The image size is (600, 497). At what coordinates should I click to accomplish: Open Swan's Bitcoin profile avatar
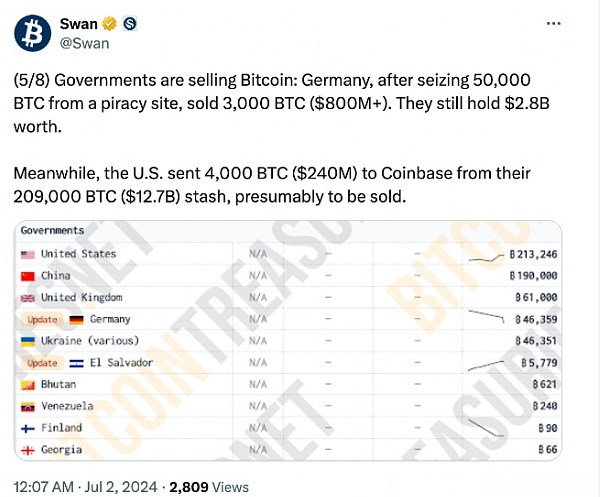pos(33,33)
